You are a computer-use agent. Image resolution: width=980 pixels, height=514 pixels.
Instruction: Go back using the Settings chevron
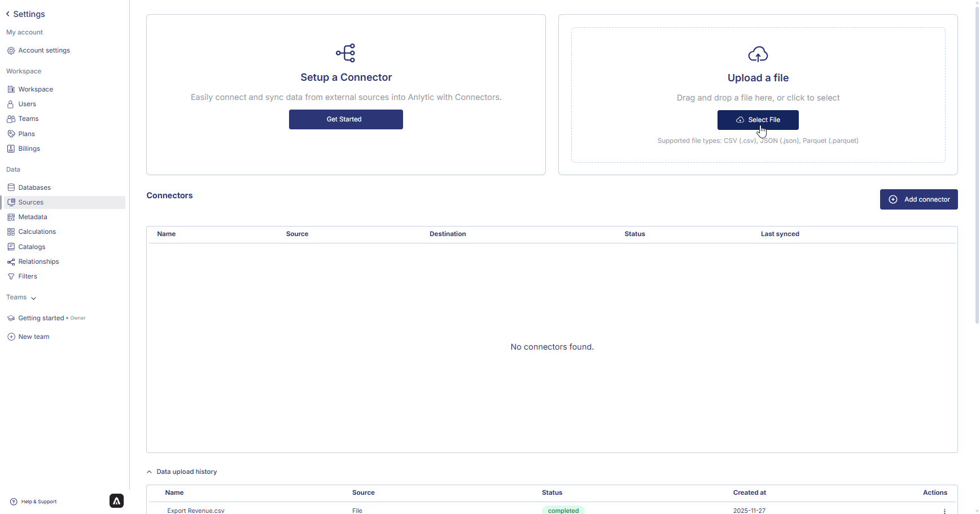click(8, 14)
